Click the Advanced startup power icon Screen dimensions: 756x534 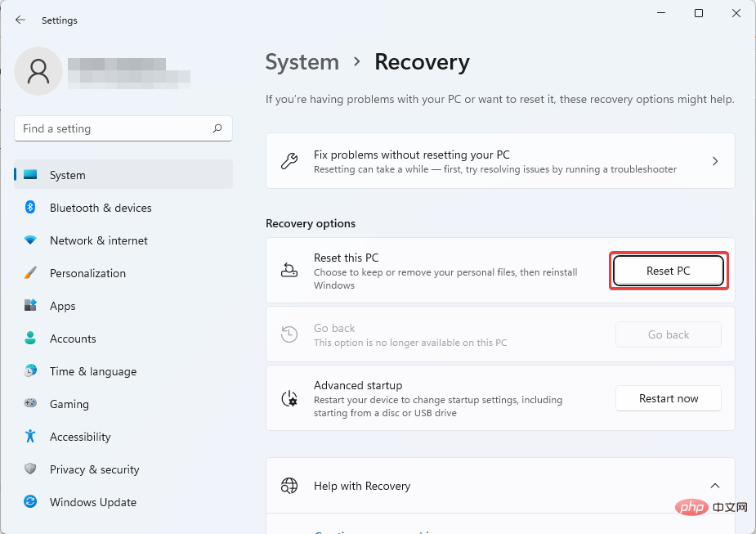click(289, 398)
